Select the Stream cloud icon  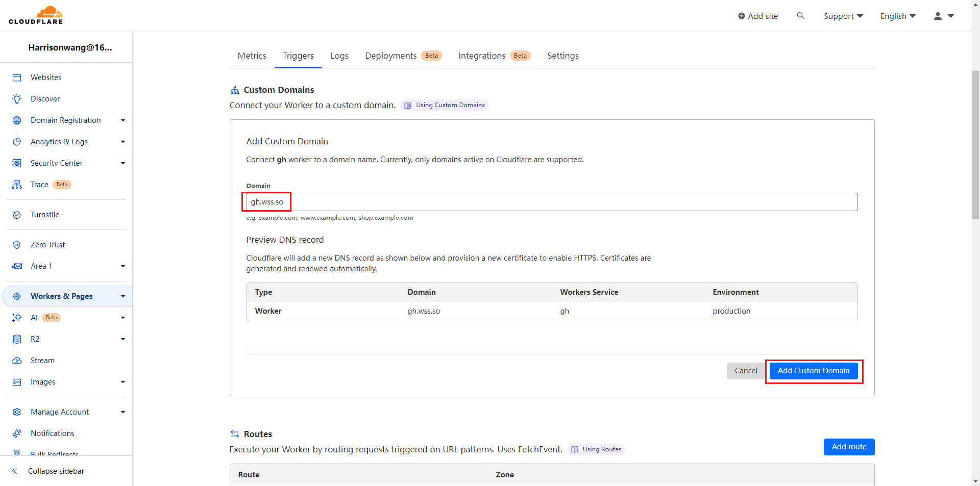17,361
